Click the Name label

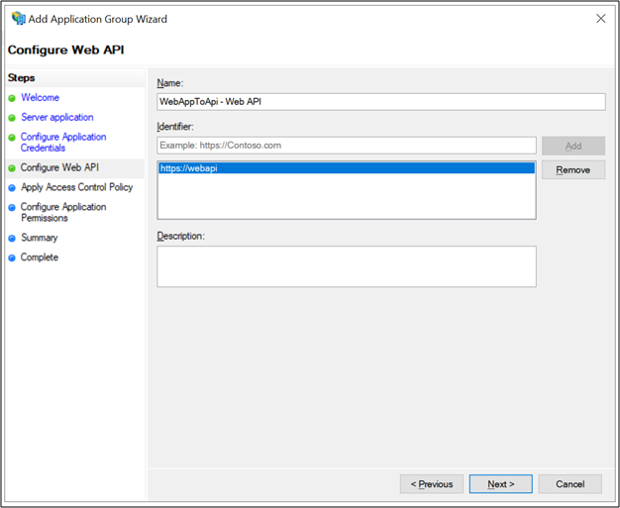170,83
